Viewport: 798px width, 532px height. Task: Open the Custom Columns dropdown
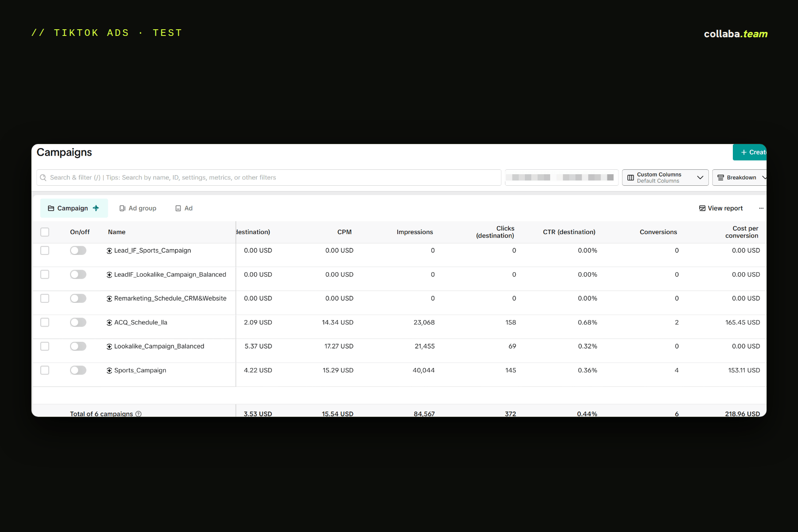(x=665, y=178)
